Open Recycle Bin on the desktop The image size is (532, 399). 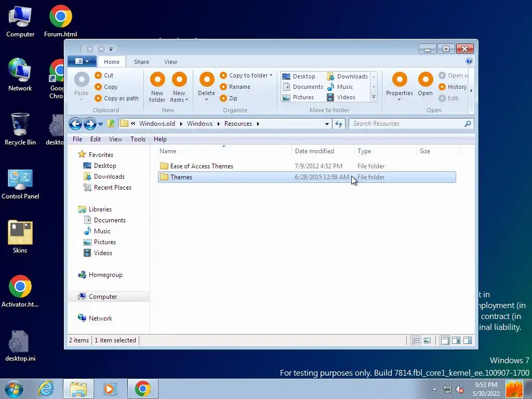coord(20,129)
